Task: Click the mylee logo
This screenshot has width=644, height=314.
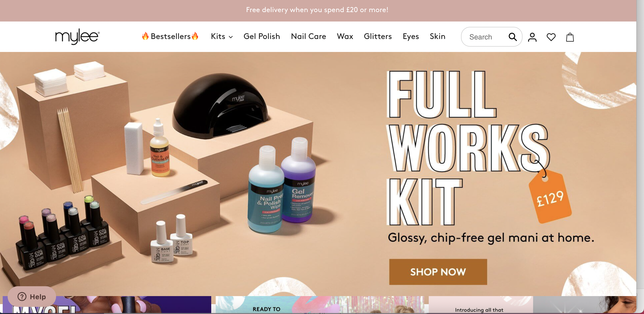Action: [78, 37]
